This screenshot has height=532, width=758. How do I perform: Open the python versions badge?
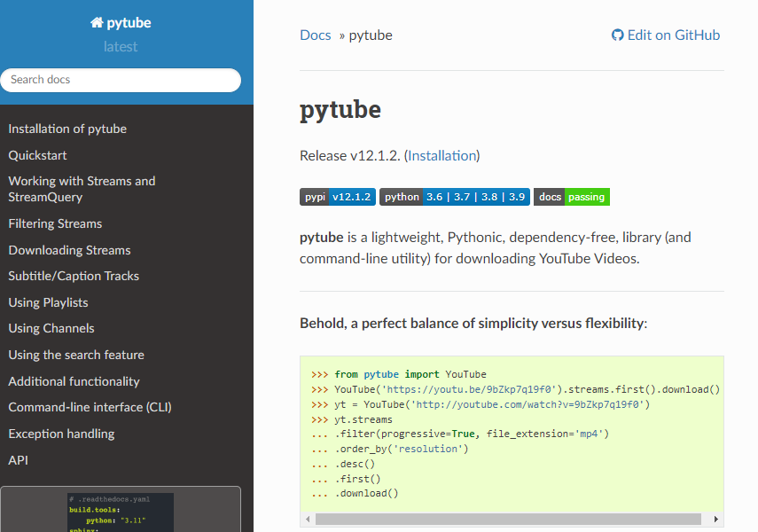455,197
